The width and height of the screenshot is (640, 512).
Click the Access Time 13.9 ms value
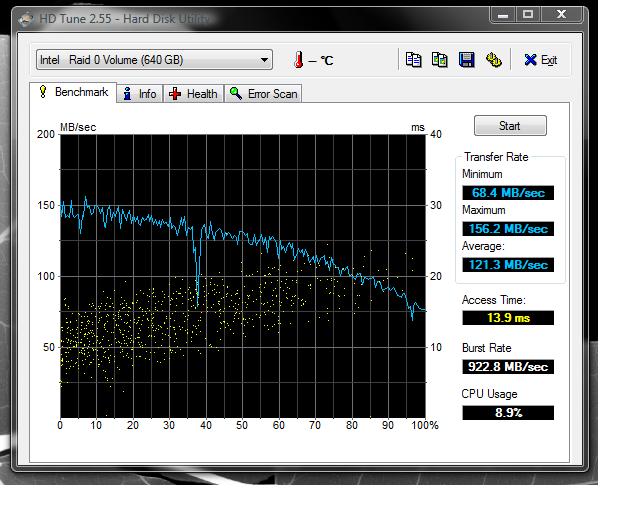pyautogui.click(x=508, y=318)
